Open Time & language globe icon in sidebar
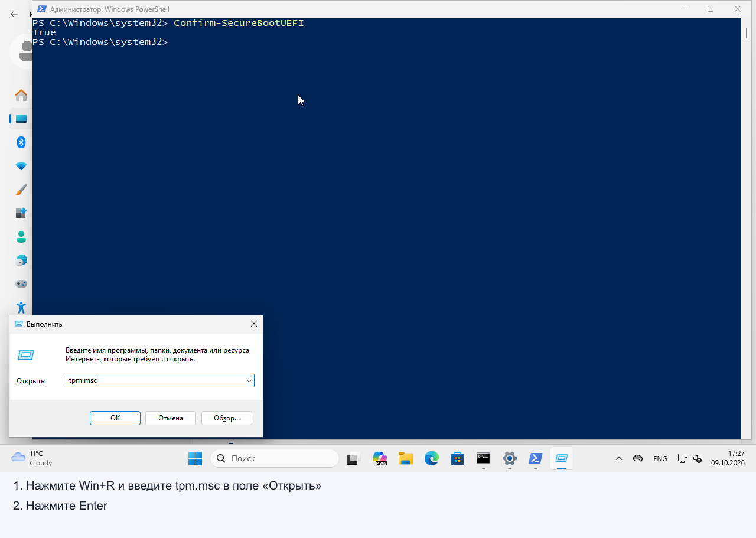Viewport: 756px width, 538px height. click(x=21, y=260)
